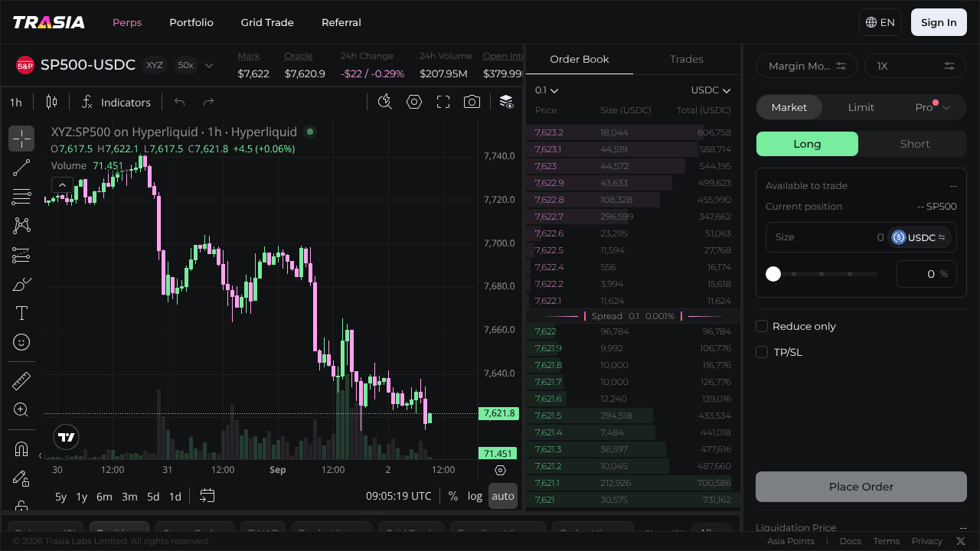The height and width of the screenshot is (551, 980).
Task: Undo the last chart action
Action: tap(180, 102)
